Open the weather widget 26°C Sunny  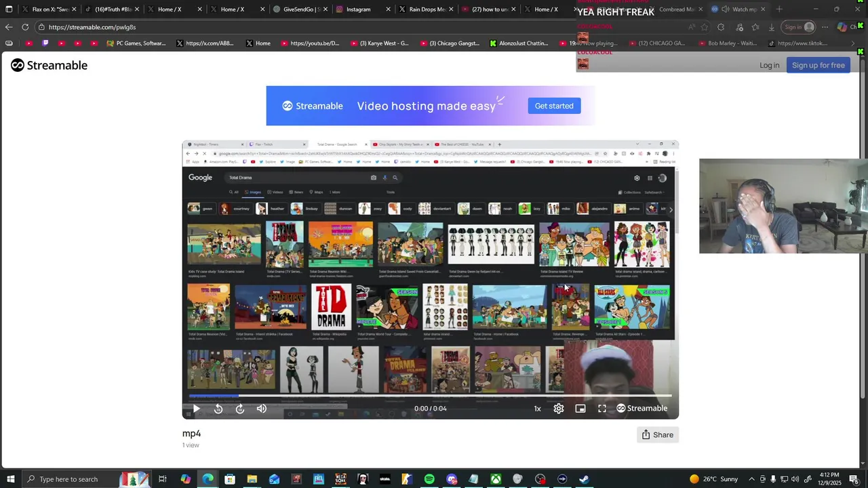coord(713,479)
